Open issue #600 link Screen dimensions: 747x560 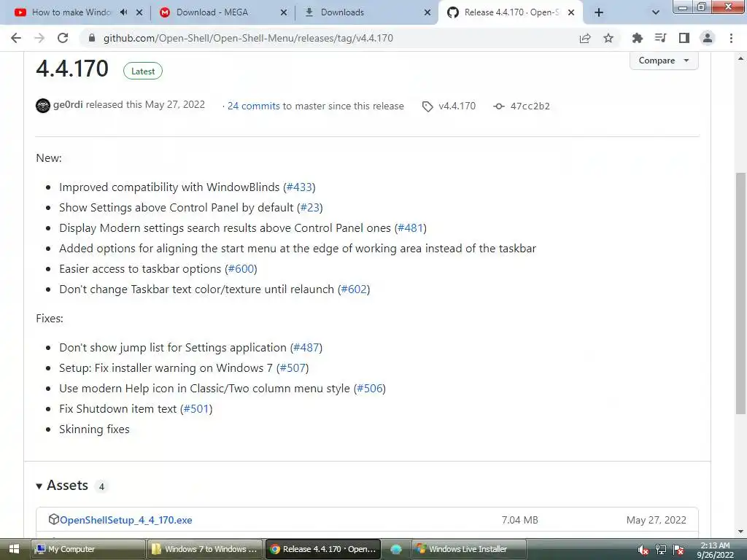click(x=241, y=269)
